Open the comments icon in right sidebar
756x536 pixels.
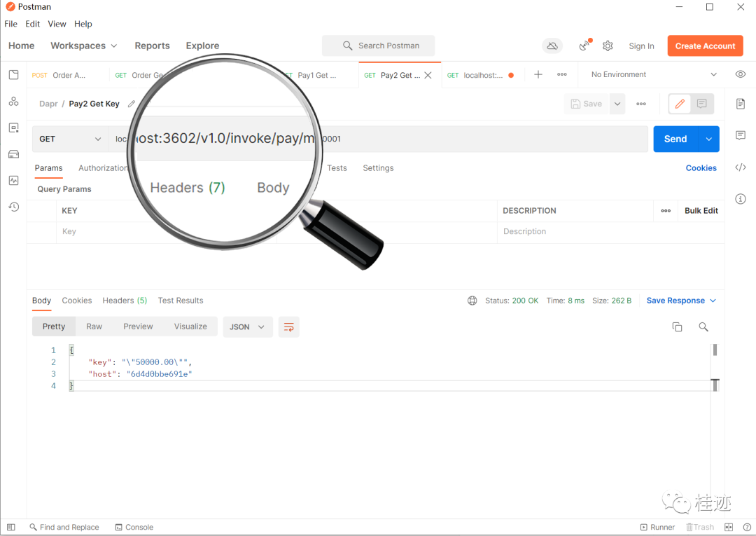click(x=741, y=135)
